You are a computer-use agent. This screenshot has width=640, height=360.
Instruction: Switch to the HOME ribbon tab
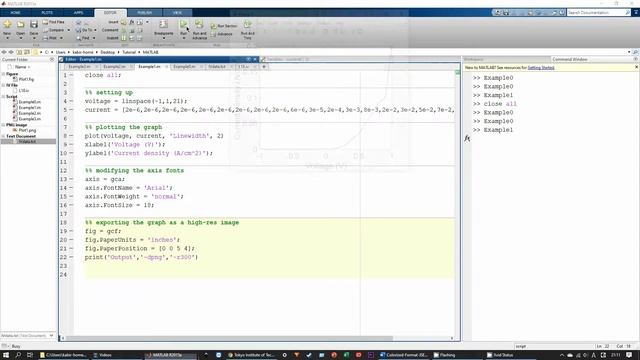(16, 13)
